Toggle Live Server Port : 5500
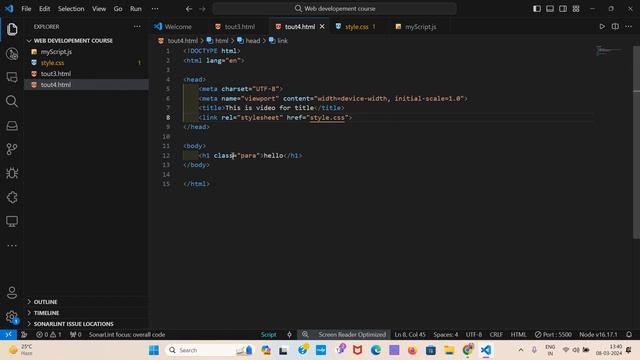Image resolution: width=640 pixels, height=360 pixels. click(553, 334)
